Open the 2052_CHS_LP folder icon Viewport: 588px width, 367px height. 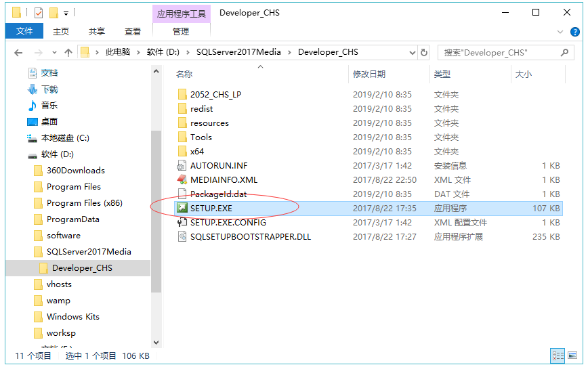182,95
